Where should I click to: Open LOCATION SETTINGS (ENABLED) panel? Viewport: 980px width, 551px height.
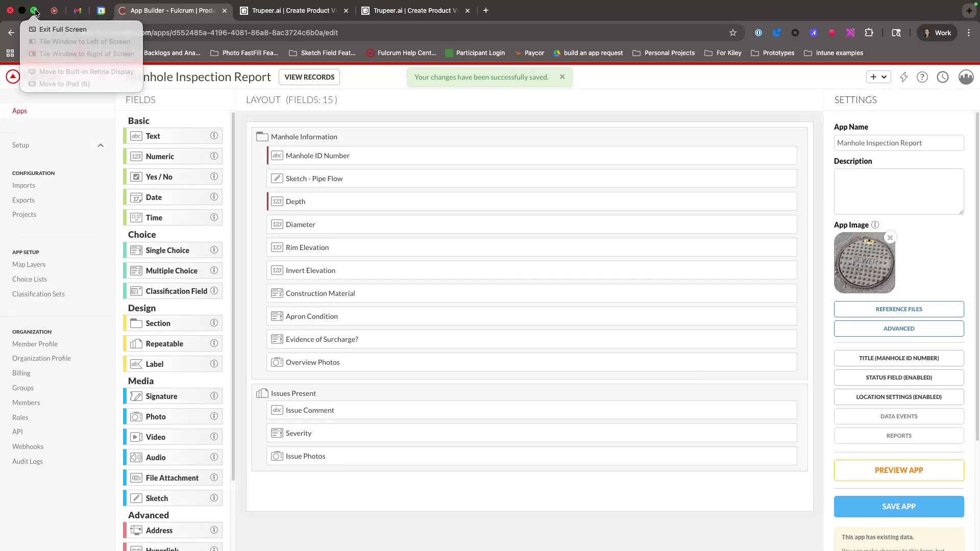[x=898, y=396]
